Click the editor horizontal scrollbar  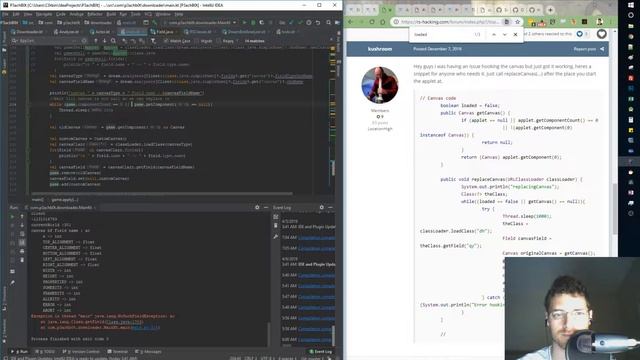162,193
